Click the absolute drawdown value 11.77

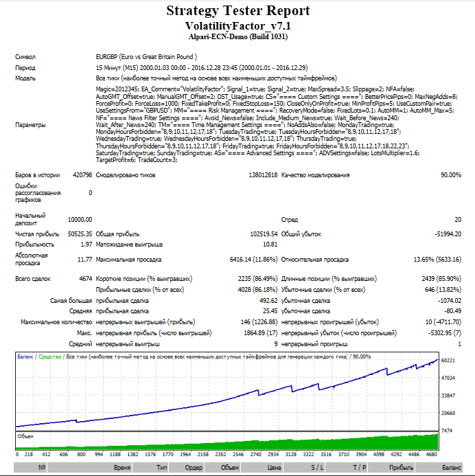[x=84, y=260]
